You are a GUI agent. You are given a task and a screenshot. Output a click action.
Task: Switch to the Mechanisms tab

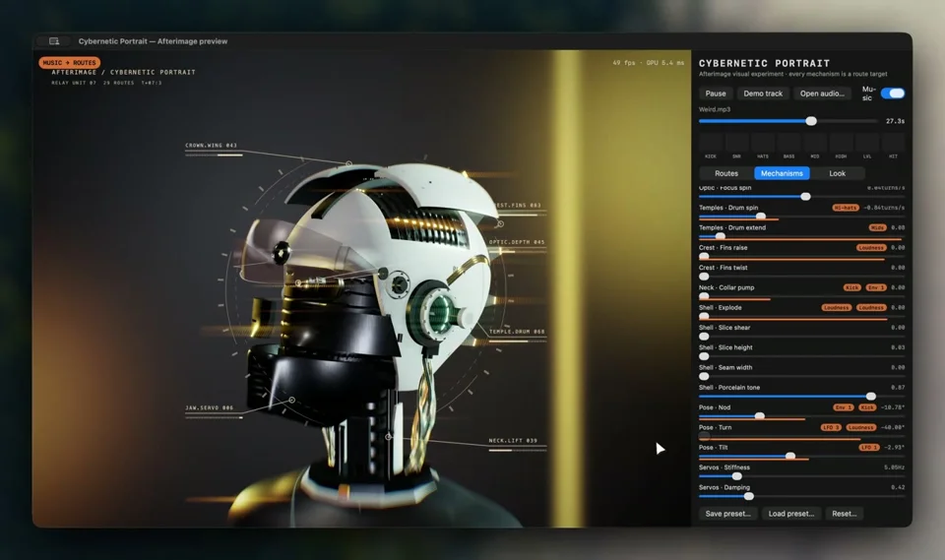tap(782, 173)
